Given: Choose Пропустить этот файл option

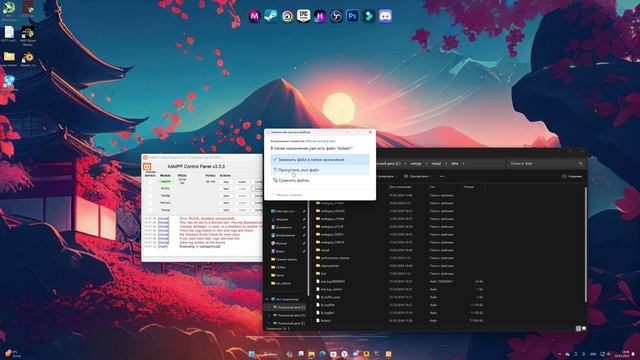Looking at the screenshot, I should [320, 170].
